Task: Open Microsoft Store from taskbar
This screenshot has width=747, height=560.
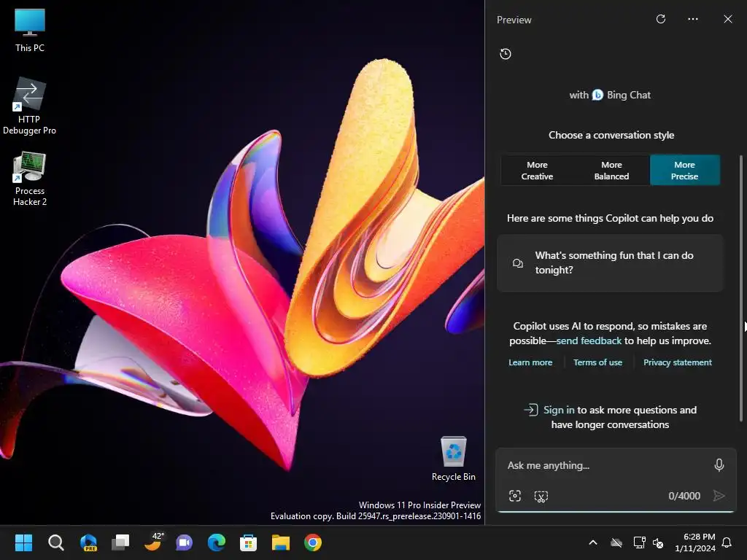Action: tap(248, 542)
